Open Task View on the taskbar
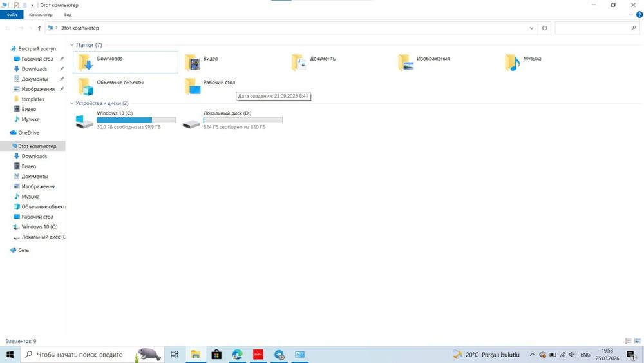This screenshot has height=363, width=644. pyautogui.click(x=175, y=355)
